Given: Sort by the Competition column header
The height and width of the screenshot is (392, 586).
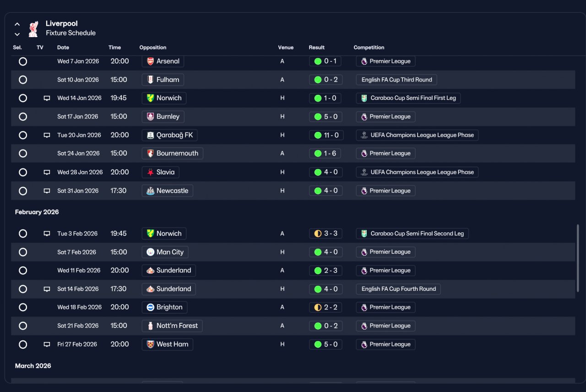Looking at the screenshot, I should (369, 48).
